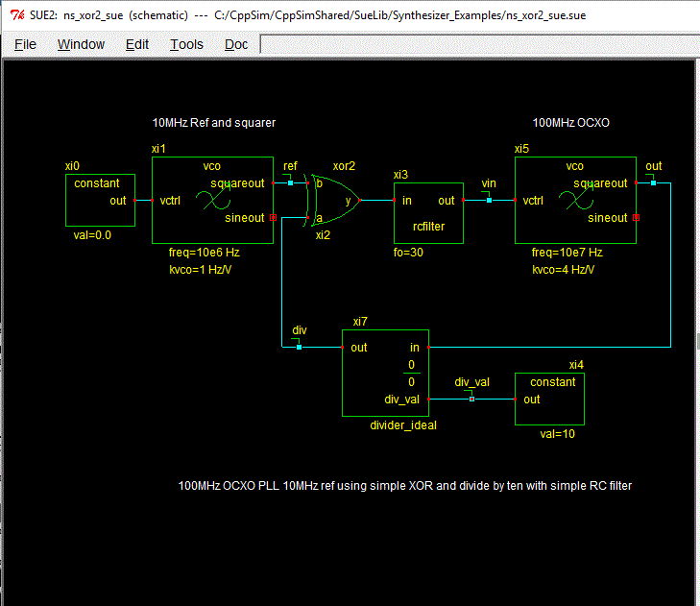This screenshot has width=700, height=606.
Task: Click the vctrl pin of xi5
Action: [x=516, y=200]
